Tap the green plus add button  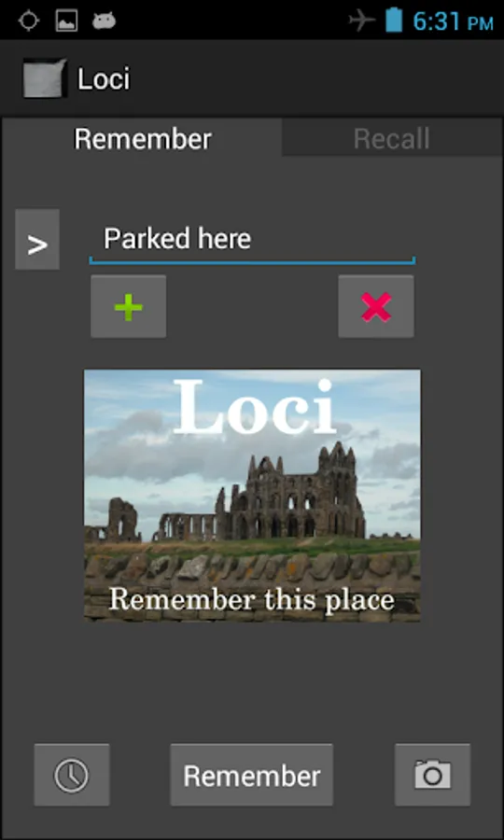pyautogui.click(x=128, y=306)
